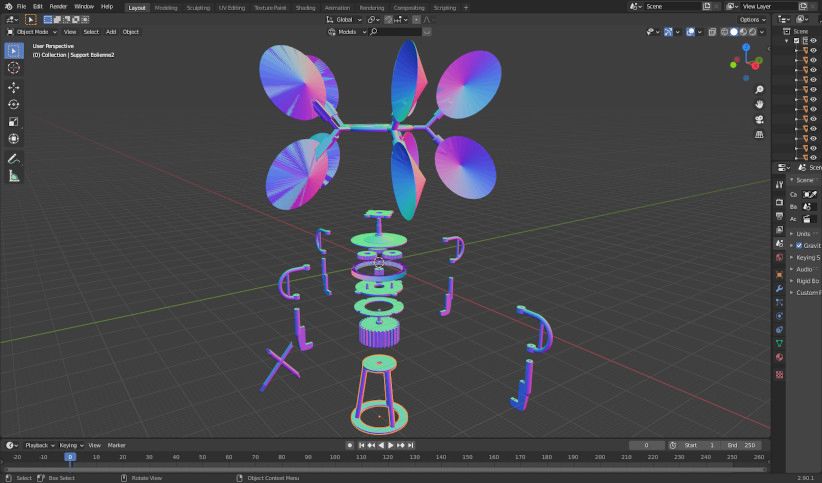Click the current frame number field

(646, 445)
